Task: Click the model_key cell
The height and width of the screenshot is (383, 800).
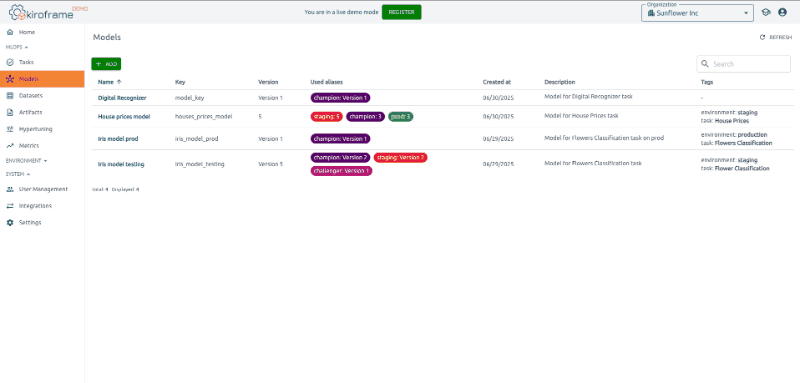Action: click(190, 97)
